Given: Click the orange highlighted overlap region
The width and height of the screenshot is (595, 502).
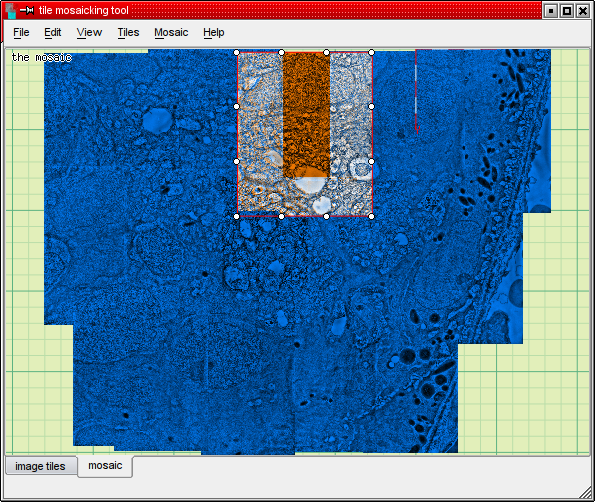Looking at the screenshot, I should (x=306, y=114).
